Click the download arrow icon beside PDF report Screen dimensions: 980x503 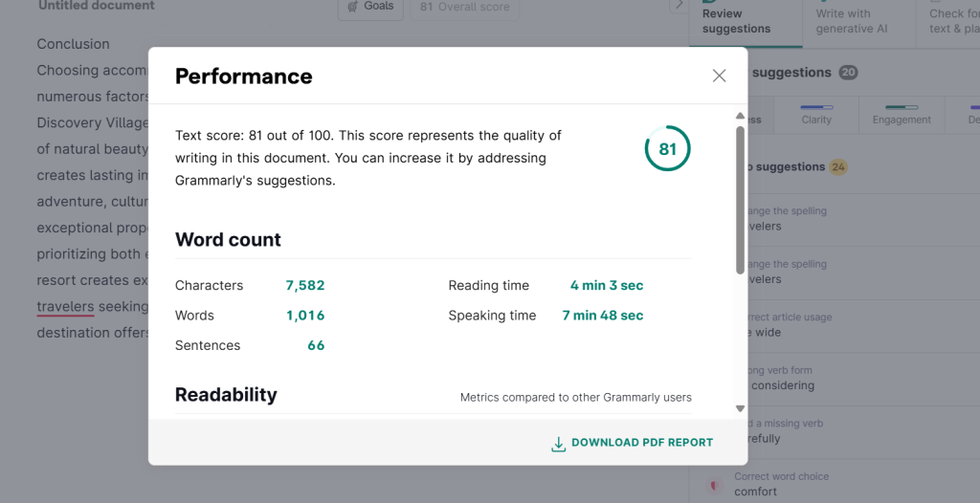point(558,444)
